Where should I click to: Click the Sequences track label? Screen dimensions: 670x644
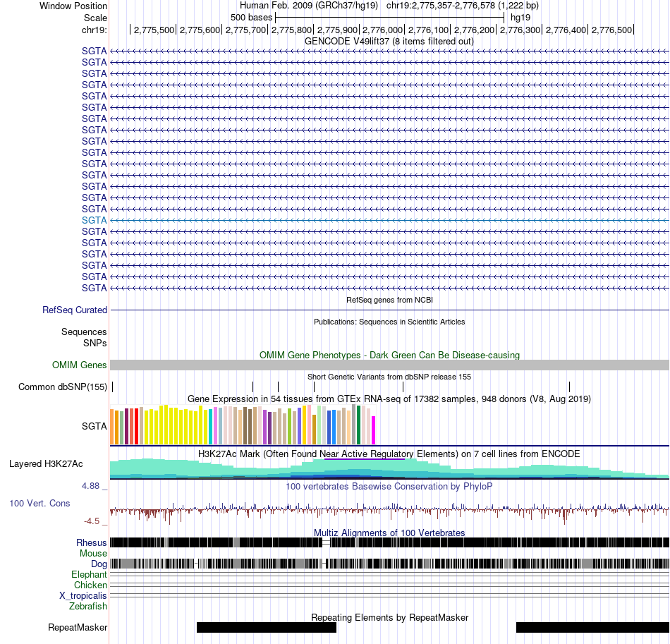pos(84,332)
